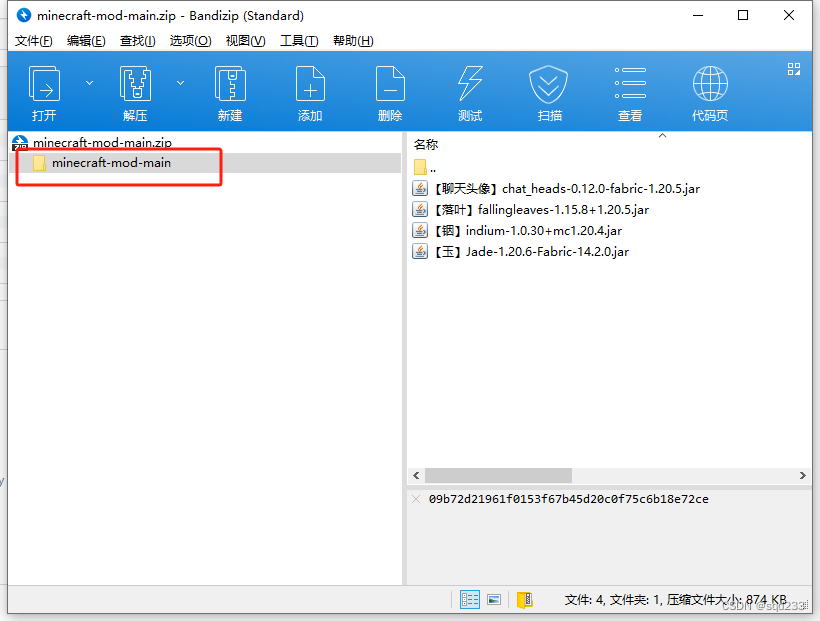Click the archive comment hash text
820x621 pixels.
point(568,499)
